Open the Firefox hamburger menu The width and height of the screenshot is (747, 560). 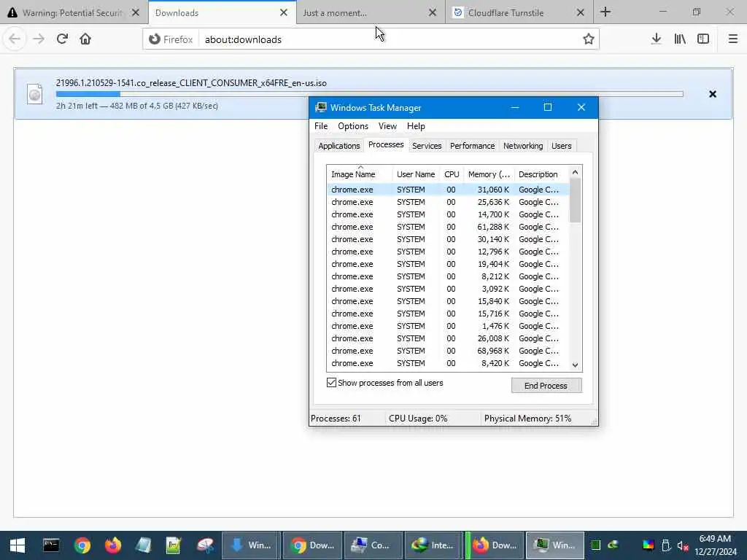point(732,39)
